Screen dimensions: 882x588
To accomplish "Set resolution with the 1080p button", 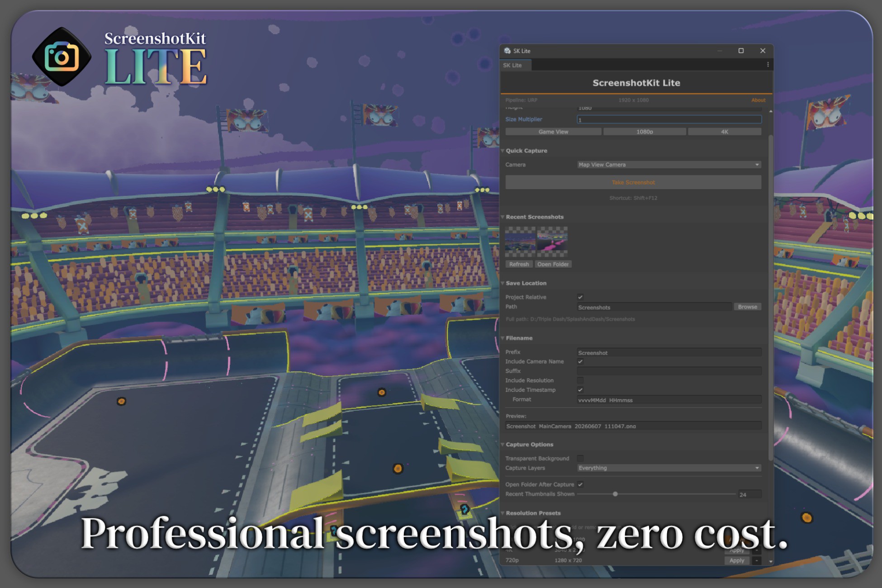I will pyautogui.click(x=645, y=132).
